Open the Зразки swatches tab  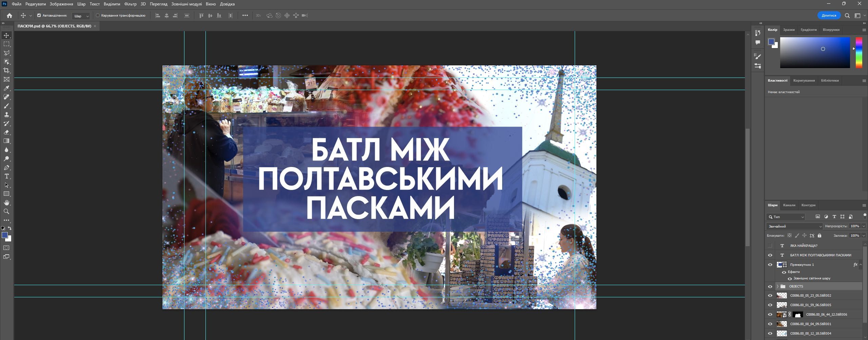click(789, 30)
